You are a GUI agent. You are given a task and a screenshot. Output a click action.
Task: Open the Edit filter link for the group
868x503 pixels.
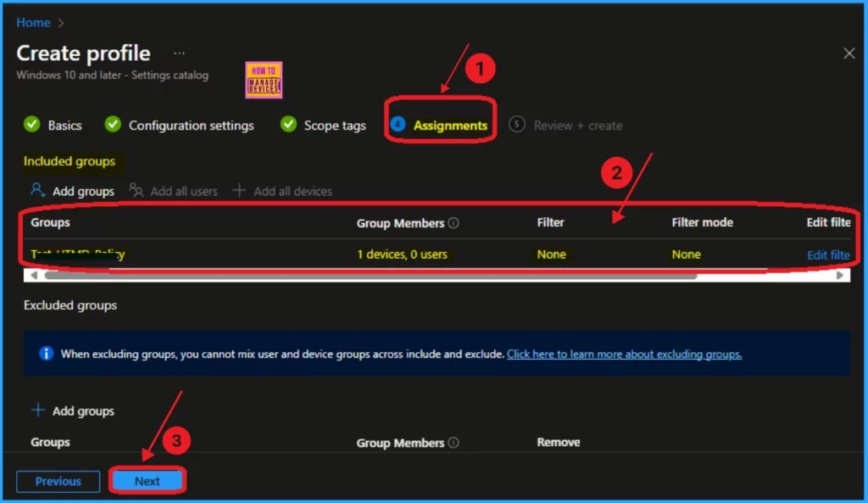(828, 254)
